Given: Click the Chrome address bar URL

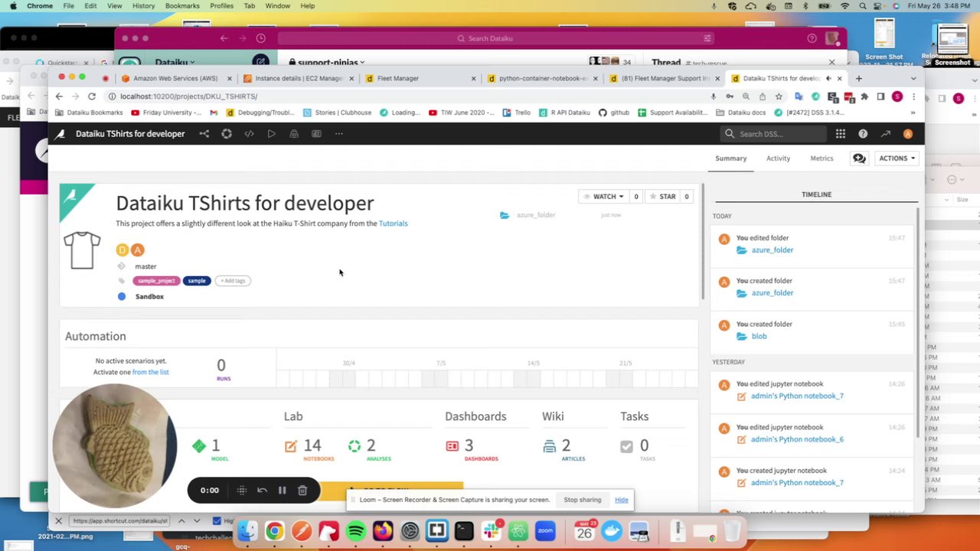Looking at the screenshot, I should [188, 96].
